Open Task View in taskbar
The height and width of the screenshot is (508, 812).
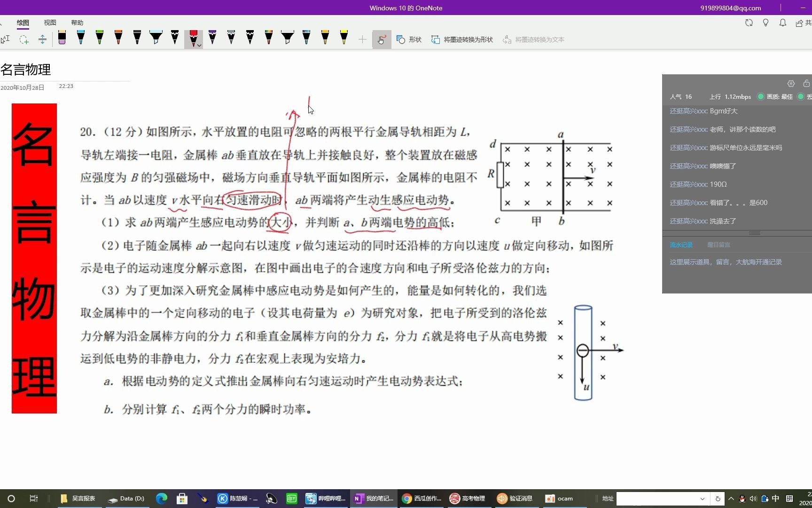34,499
